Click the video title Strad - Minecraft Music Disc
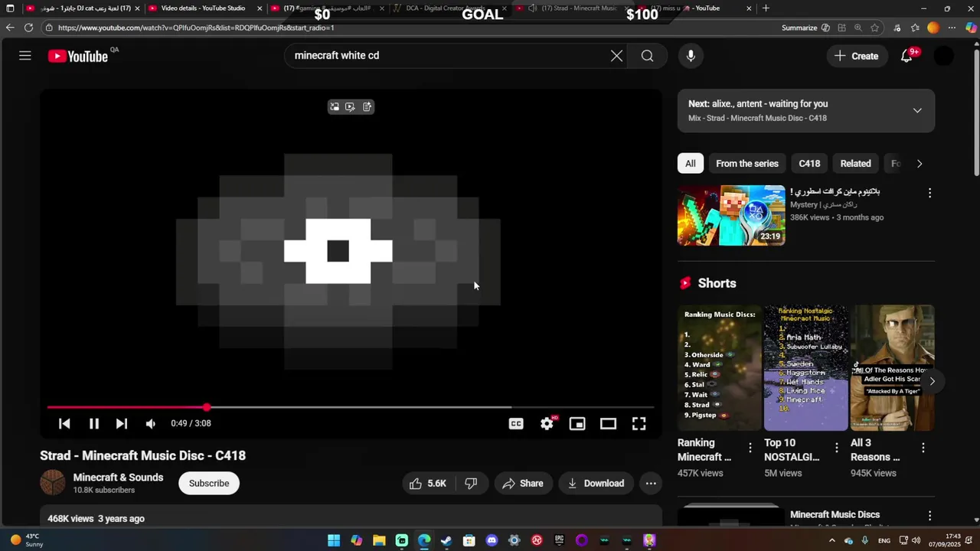The image size is (980, 551). [x=142, y=455]
